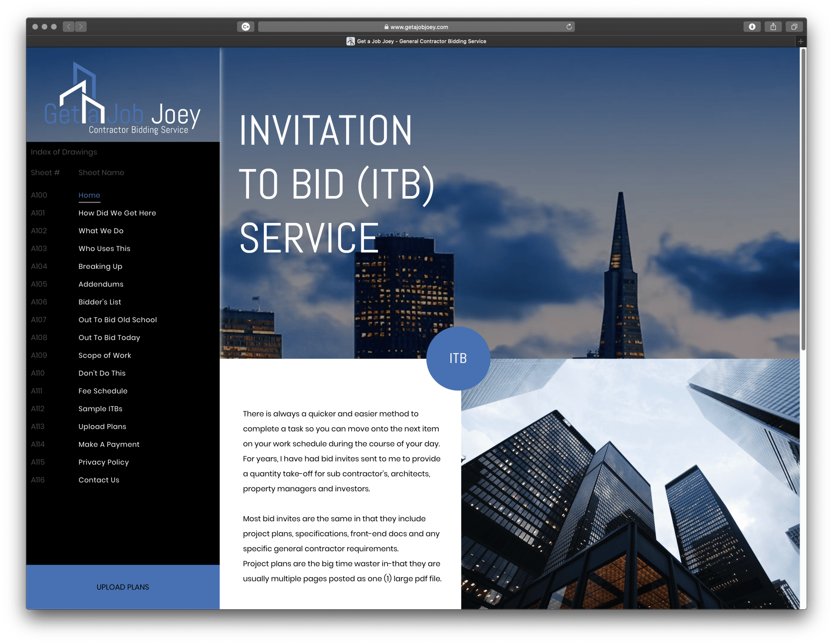Open the Sample ITBs page

click(x=100, y=409)
